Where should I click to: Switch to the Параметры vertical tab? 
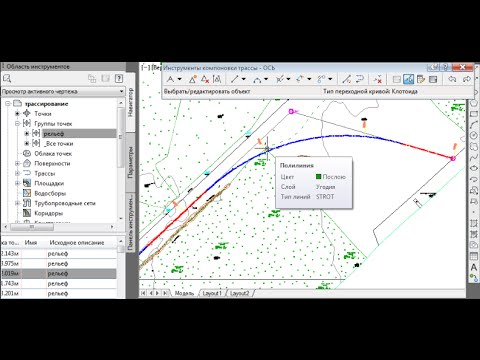pyautogui.click(x=130, y=162)
